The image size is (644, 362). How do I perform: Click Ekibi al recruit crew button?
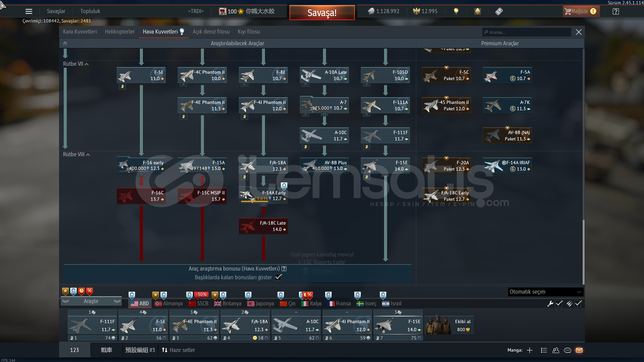pos(449,325)
